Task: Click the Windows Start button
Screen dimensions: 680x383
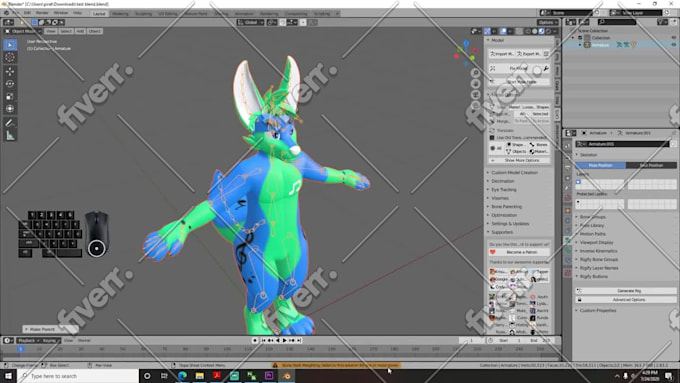Action: (x=8, y=376)
